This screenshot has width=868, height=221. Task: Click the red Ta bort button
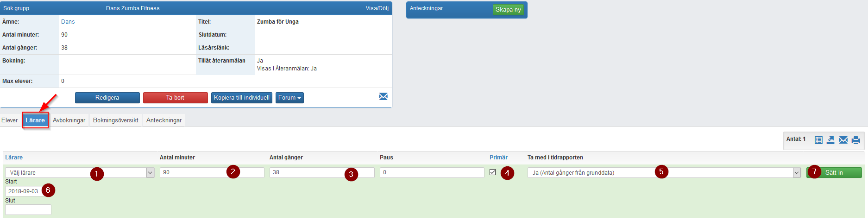[175, 98]
